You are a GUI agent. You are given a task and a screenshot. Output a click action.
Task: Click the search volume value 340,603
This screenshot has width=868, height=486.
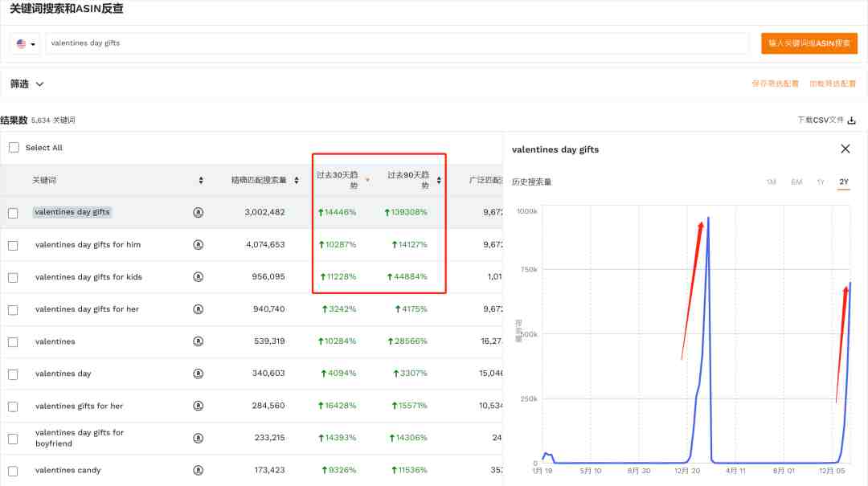pyautogui.click(x=268, y=374)
